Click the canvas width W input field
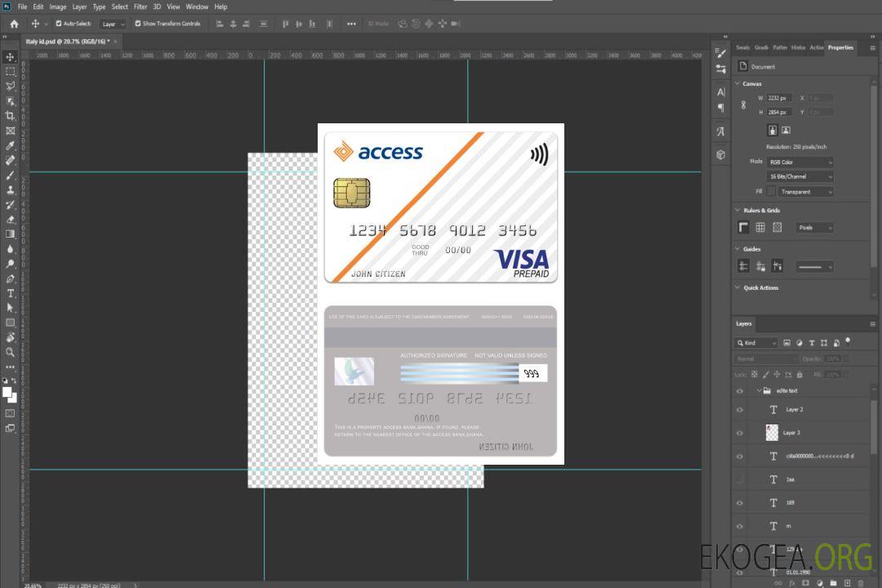Screen dimensions: 882x588 point(779,98)
